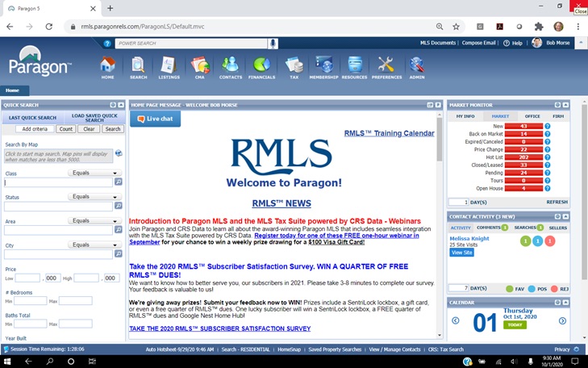Click the City field lookup icon

coord(118,254)
